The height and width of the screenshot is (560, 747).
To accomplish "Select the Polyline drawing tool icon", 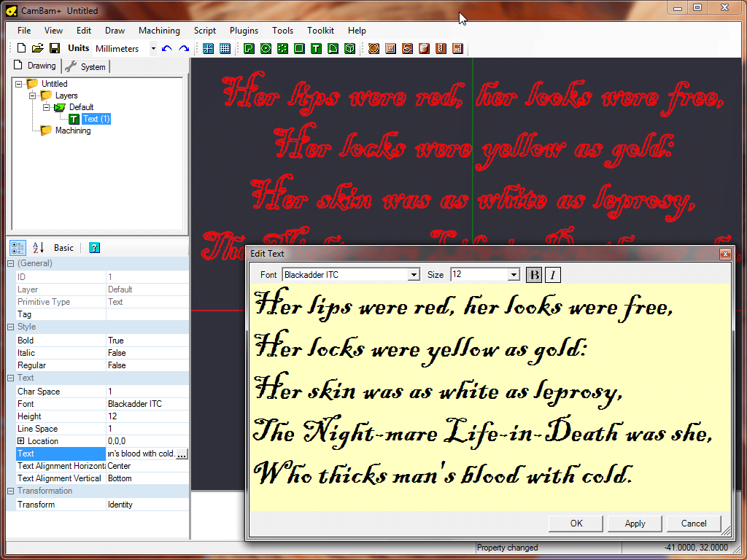I will 249,48.
